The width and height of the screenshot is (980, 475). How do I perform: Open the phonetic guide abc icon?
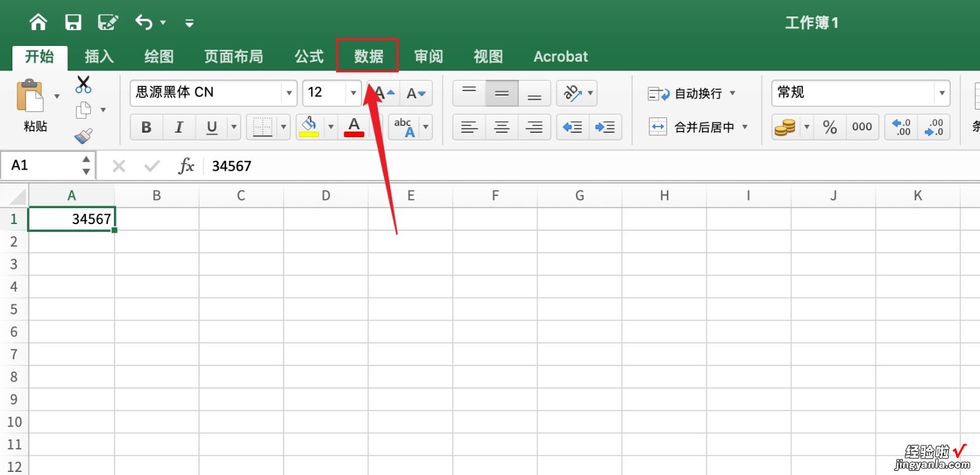tap(404, 127)
